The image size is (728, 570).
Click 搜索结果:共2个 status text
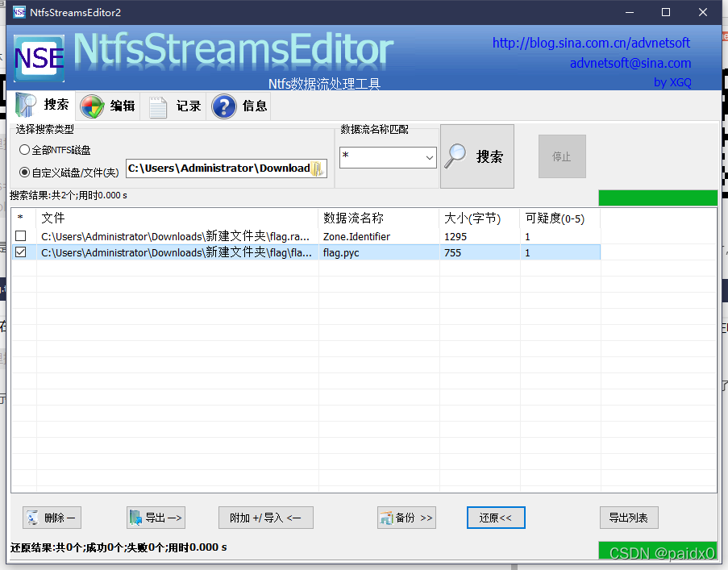pos(69,195)
